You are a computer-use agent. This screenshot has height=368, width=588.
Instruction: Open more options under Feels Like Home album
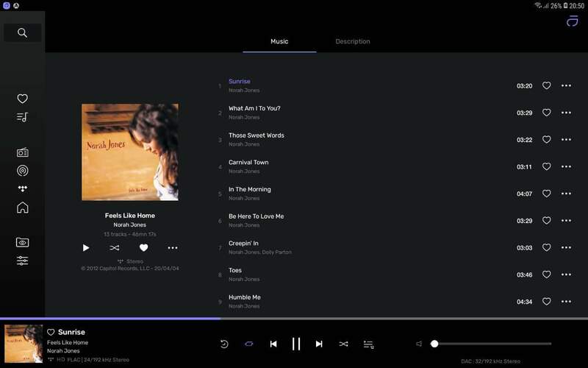pyautogui.click(x=172, y=248)
